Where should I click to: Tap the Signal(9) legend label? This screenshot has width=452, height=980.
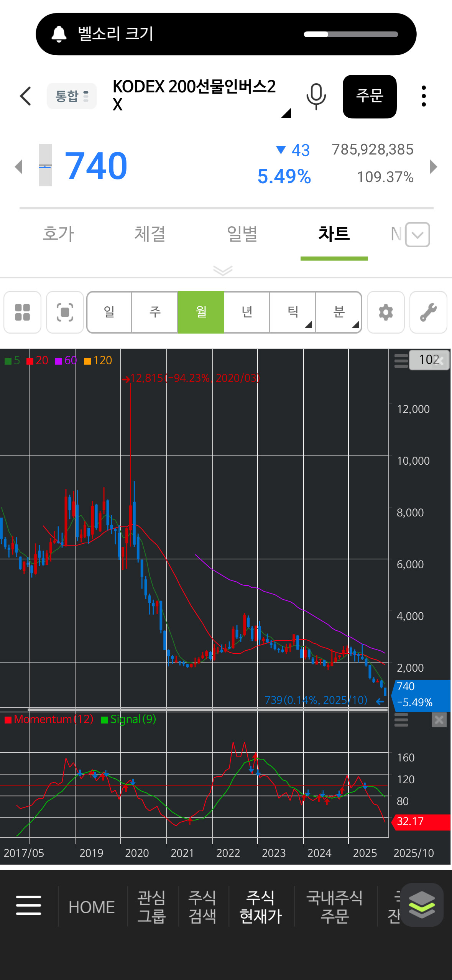pyautogui.click(x=129, y=719)
